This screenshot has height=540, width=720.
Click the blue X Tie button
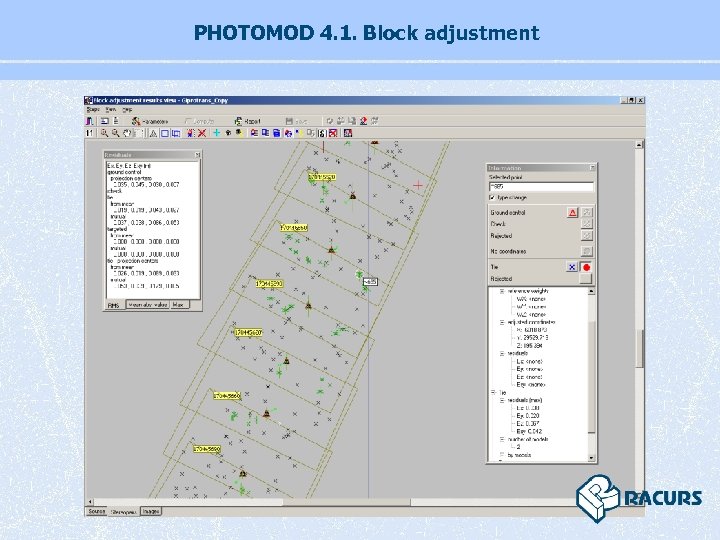[x=572, y=267]
